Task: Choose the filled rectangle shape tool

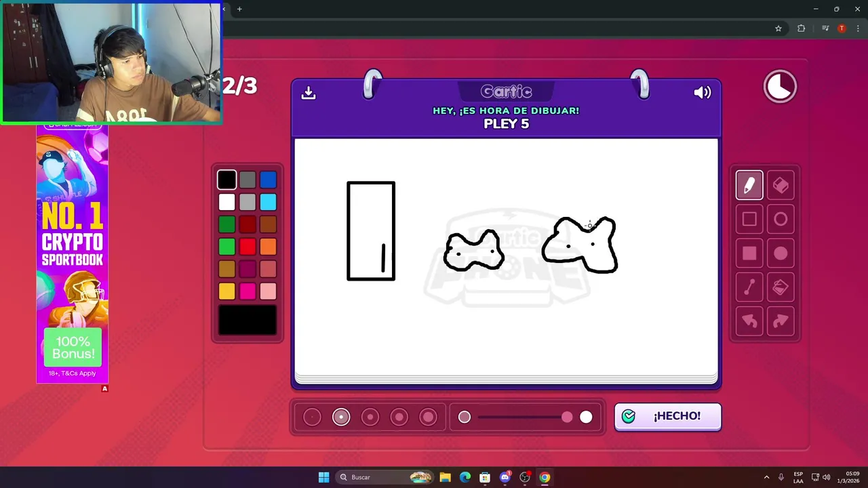Action: 749,253
